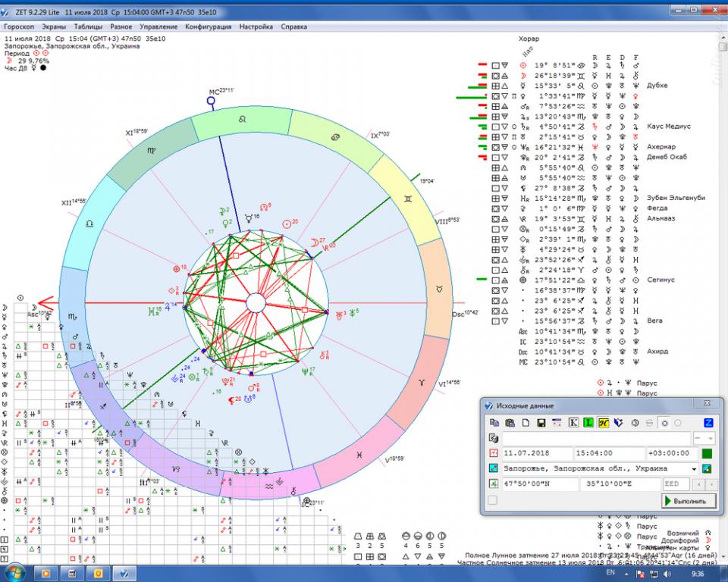Open the orange Outlook taskbar icon
The image size is (728, 582).
99,574
